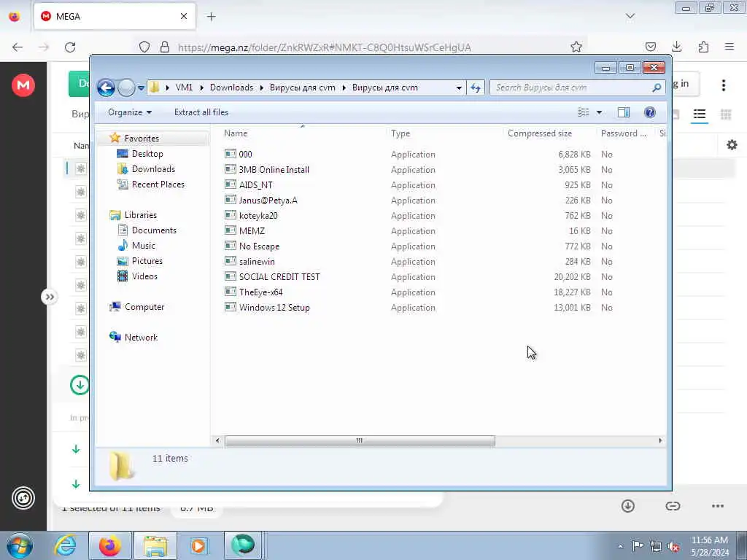Select the AIDS_NT file
This screenshot has height=560, width=747.
pyautogui.click(x=256, y=184)
